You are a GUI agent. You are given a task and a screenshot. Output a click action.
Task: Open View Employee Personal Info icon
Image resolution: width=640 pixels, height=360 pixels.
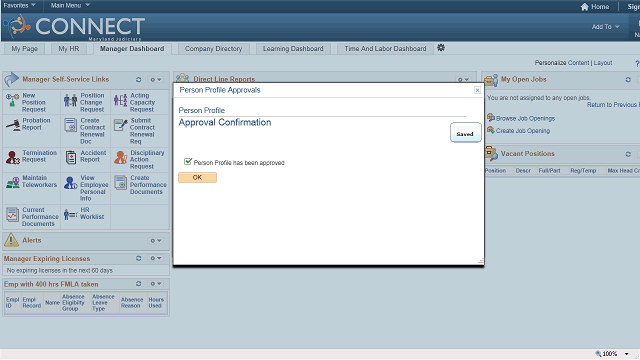(x=70, y=182)
